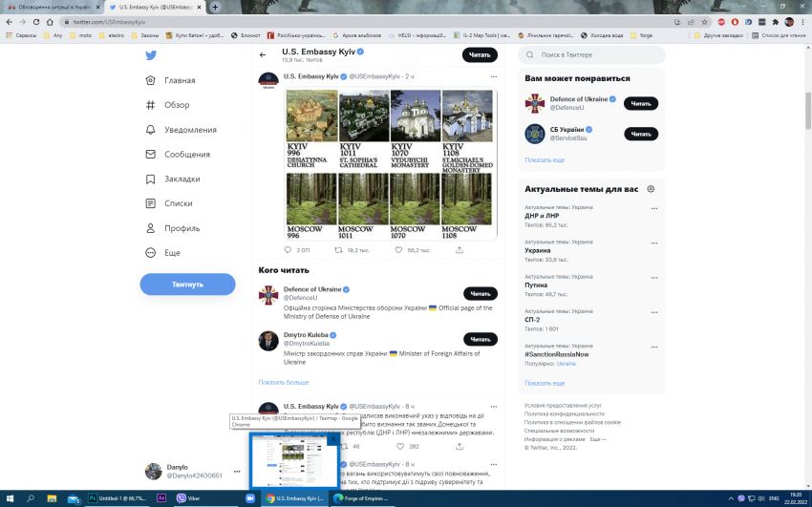The image size is (812, 507).
Task: Open options of the 8 ч ДНР і ЛНР tweet
Action: pos(494,407)
